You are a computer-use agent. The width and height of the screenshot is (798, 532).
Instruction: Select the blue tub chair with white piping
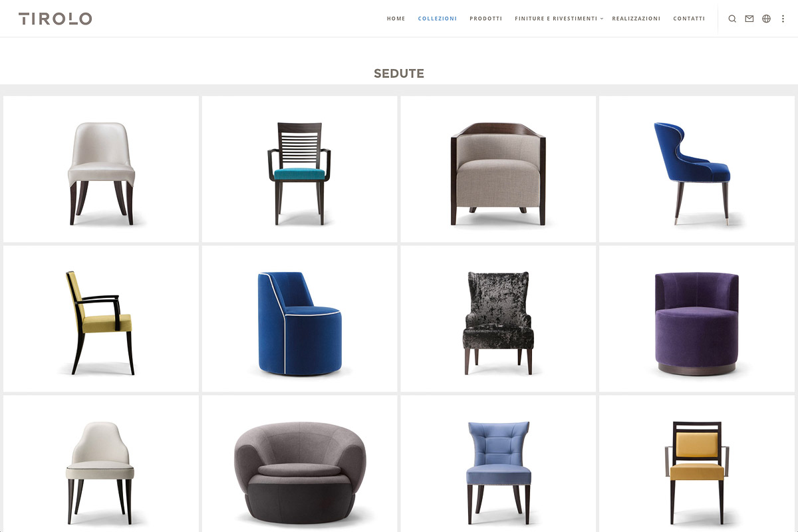coord(299,319)
